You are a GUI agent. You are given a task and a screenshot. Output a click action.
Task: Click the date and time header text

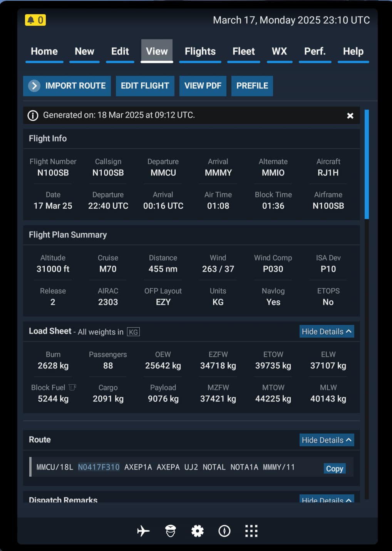click(291, 20)
